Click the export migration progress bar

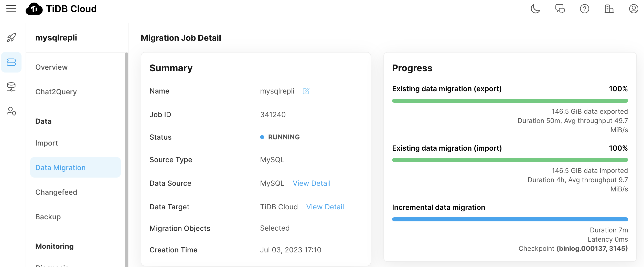point(510,101)
